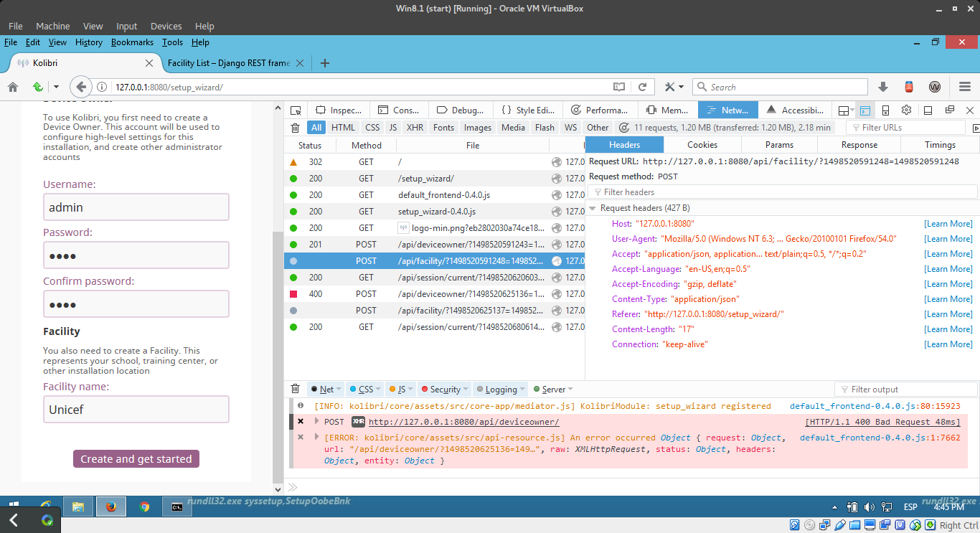Toggle the CSS network filter
980x533 pixels.
(x=372, y=128)
